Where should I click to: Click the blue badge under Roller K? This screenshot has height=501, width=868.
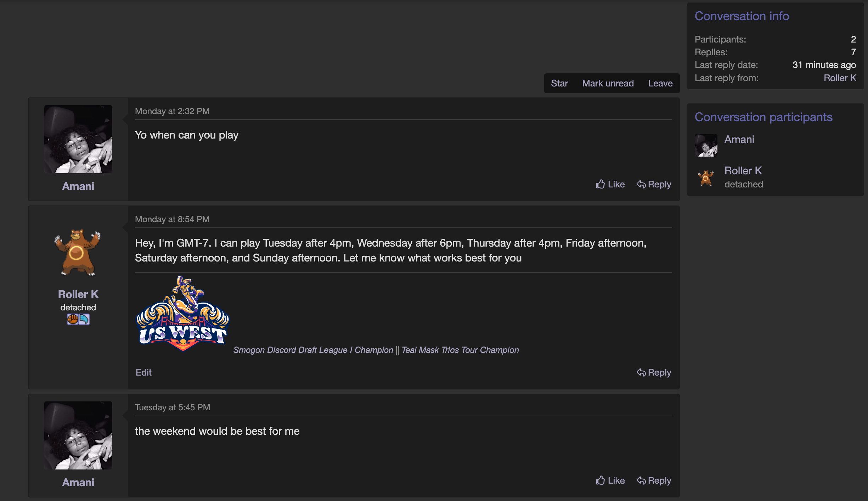[x=84, y=319]
